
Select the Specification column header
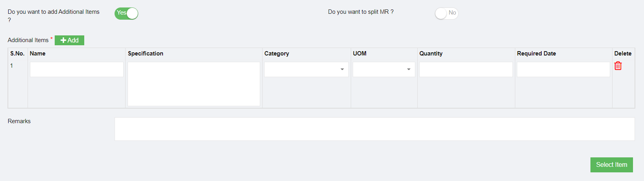click(146, 54)
